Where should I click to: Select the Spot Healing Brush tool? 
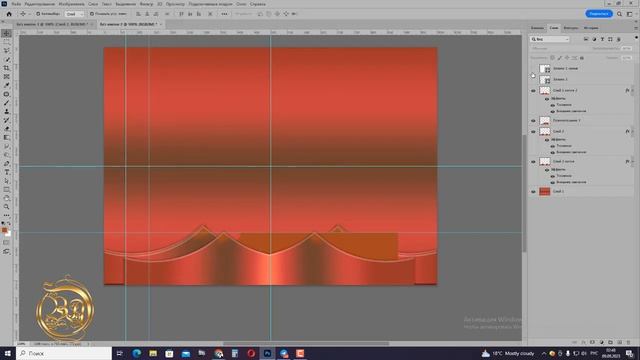7,94
